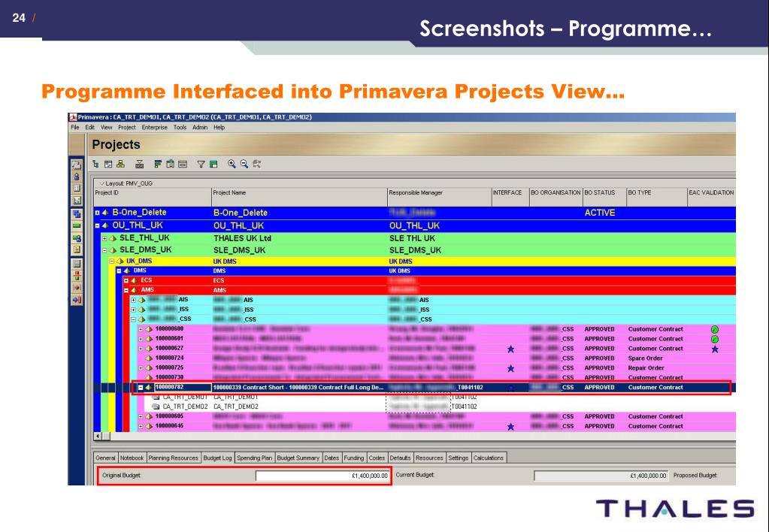
Task: Click the BO STATUS column header
Action: pos(604,197)
